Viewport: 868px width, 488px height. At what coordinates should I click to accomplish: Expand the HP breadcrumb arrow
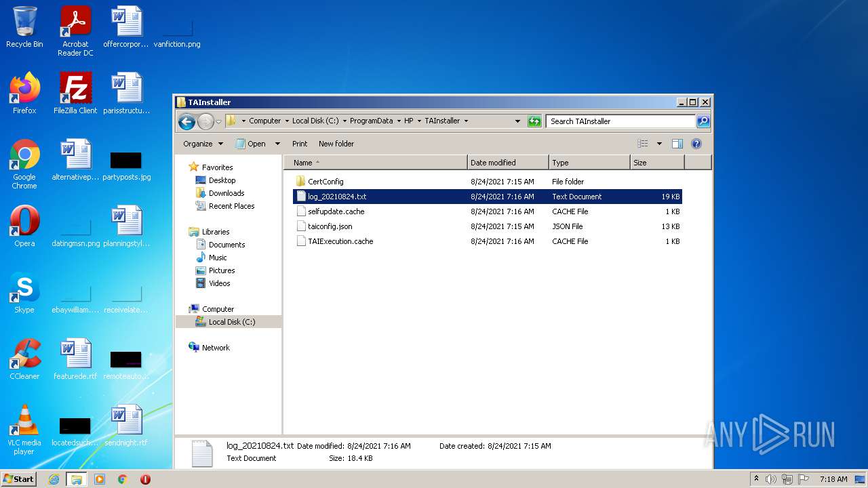click(x=419, y=121)
